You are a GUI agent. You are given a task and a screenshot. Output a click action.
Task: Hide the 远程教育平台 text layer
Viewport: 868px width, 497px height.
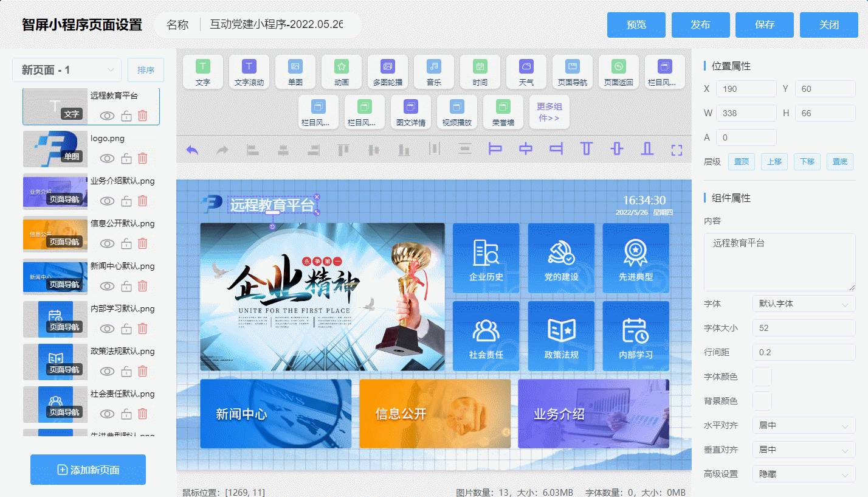coord(108,116)
